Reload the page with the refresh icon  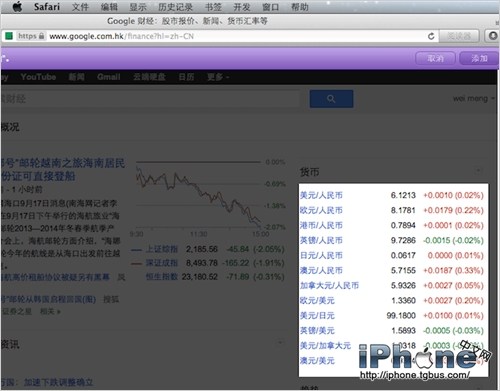pos(431,36)
